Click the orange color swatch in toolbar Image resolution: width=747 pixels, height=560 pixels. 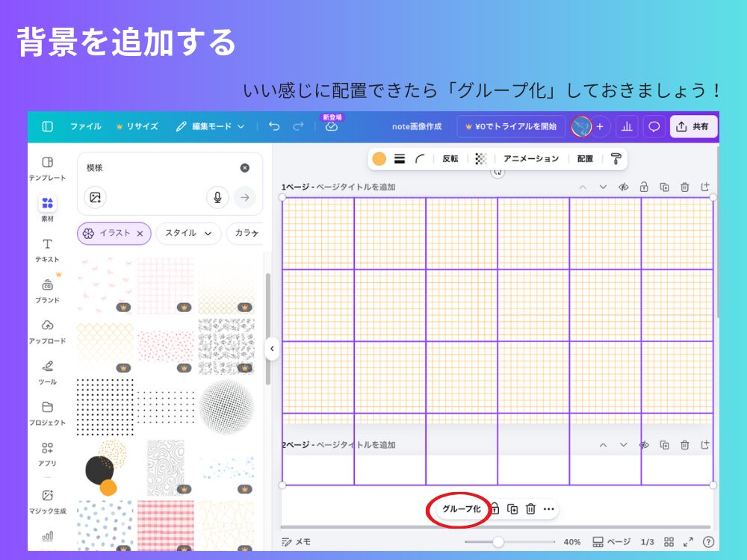[x=379, y=158]
